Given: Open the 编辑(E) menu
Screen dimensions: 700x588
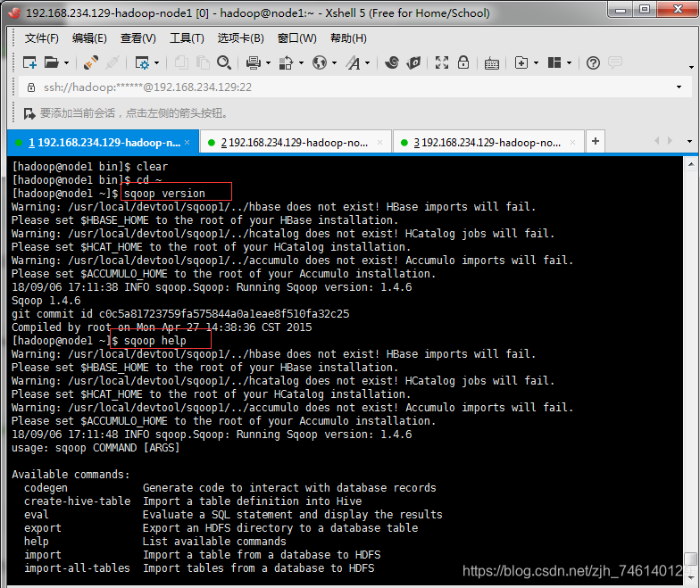Looking at the screenshot, I should tap(89, 38).
